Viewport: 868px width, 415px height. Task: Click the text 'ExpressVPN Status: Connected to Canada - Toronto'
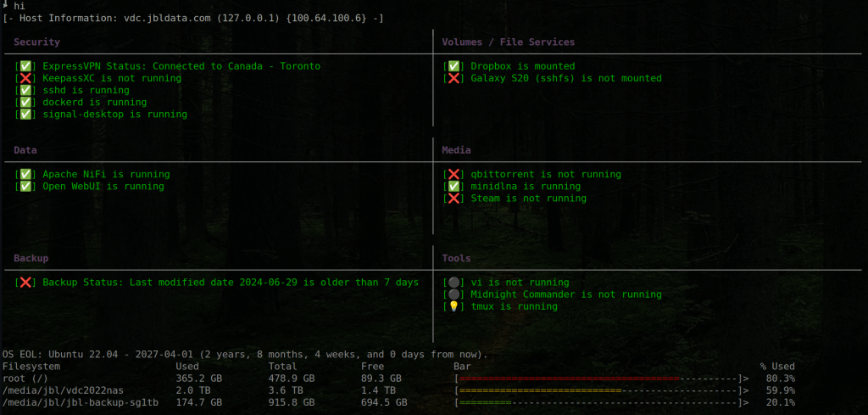click(181, 66)
